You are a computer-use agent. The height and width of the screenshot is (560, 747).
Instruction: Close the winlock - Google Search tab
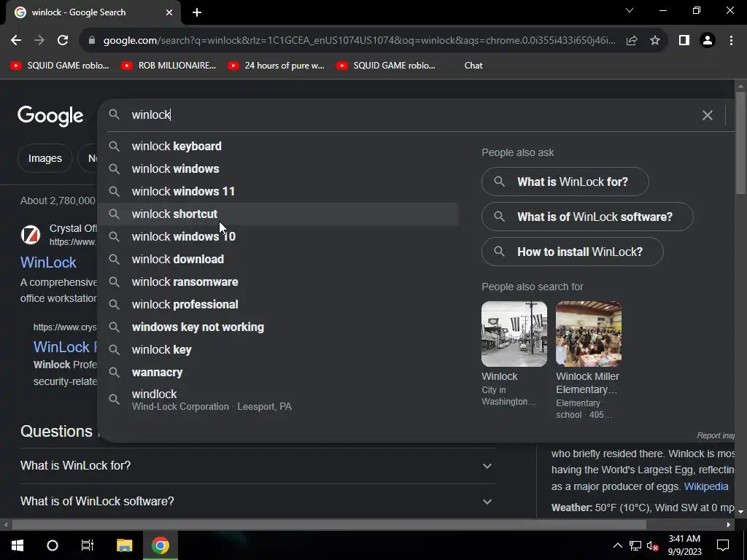click(x=169, y=12)
